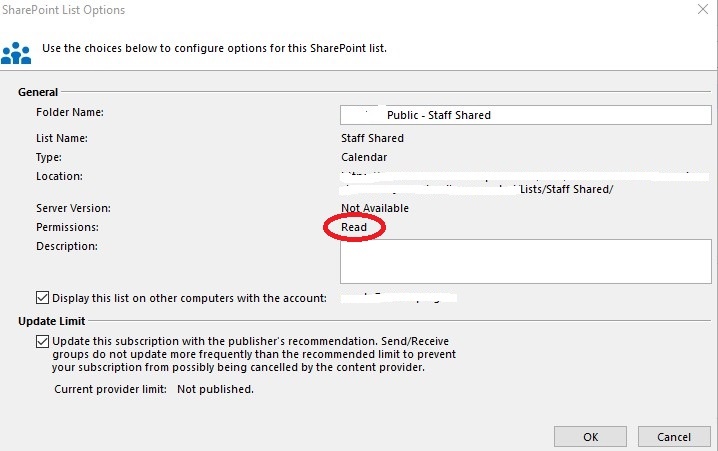Click the 'Description:' label
This screenshot has width=718, height=451.
[x=67, y=246]
